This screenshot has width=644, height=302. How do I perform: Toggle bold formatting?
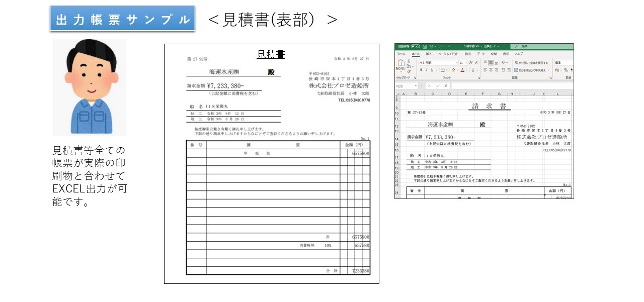pos(421,70)
